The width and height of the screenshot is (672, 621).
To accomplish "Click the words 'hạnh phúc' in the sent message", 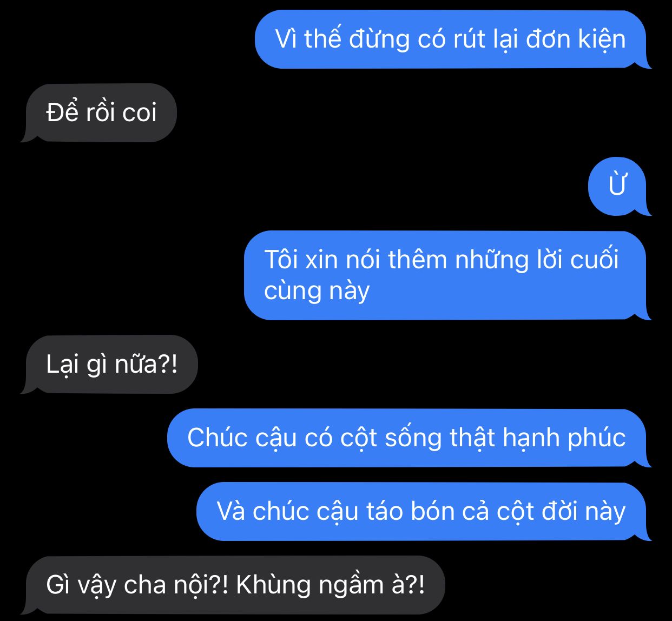I will [x=564, y=438].
